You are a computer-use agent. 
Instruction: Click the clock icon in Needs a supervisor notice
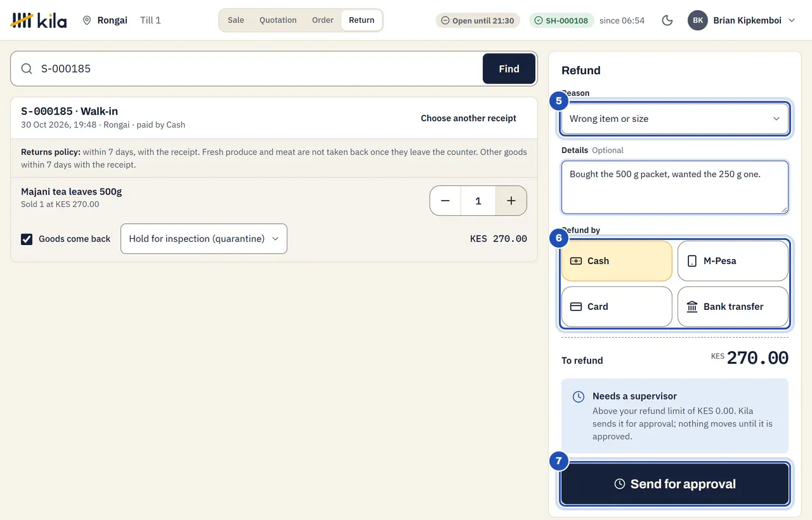click(x=579, y=397)
